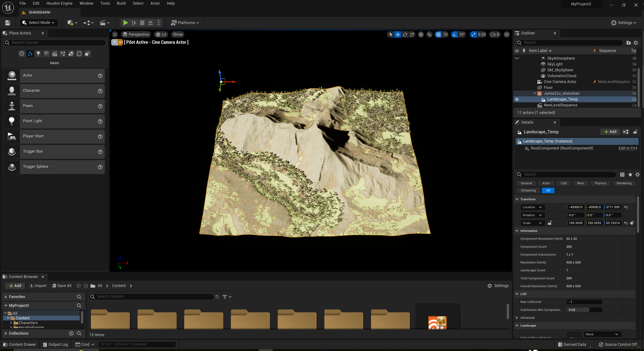Viewport: 644px width, 351px height.
Task: Open the viewport layout options icon
Action: click(506, 35)
